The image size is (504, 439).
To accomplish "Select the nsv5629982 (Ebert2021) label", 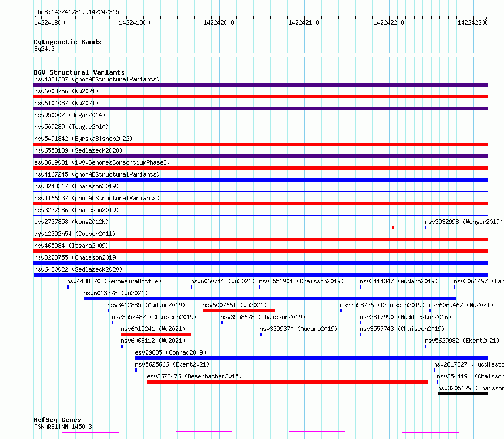I will [x=462, y=341].
